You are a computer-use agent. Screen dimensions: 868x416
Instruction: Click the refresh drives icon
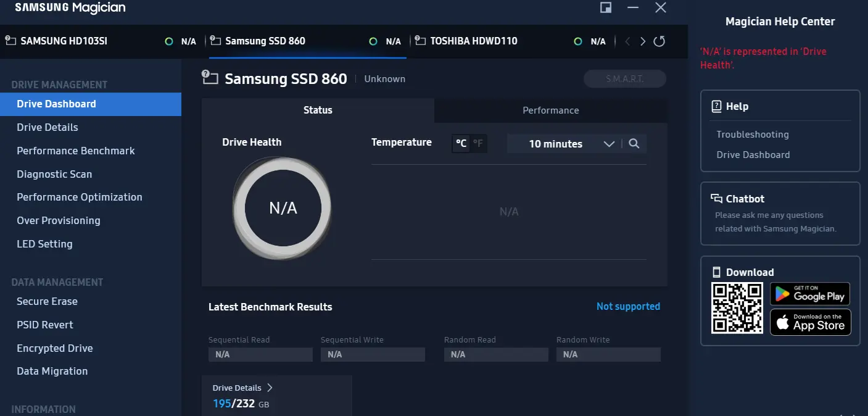[x=659, y=41]
